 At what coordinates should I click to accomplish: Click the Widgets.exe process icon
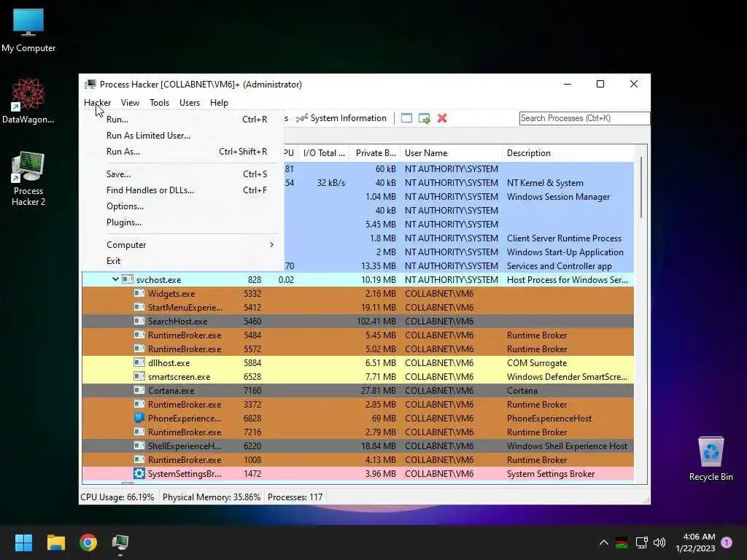[x=139, y=293]
